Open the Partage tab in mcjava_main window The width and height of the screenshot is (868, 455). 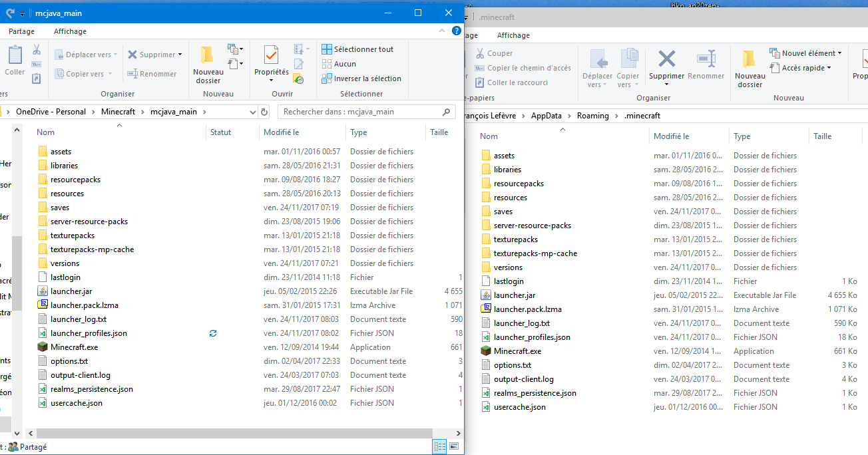[x=22, y=31]
